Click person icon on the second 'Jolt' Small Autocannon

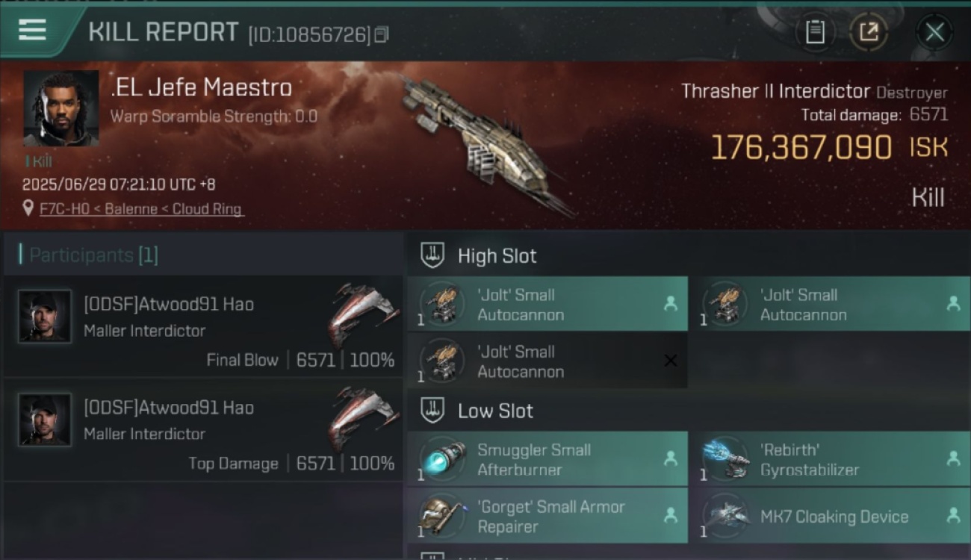click(953, 304)
